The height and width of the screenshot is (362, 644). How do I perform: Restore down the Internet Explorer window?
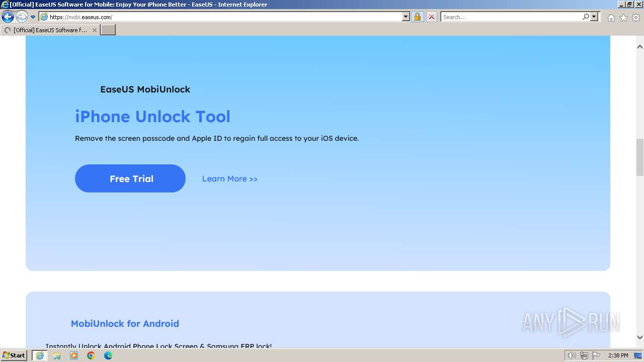pyautogui.click(x=629, y=4)
